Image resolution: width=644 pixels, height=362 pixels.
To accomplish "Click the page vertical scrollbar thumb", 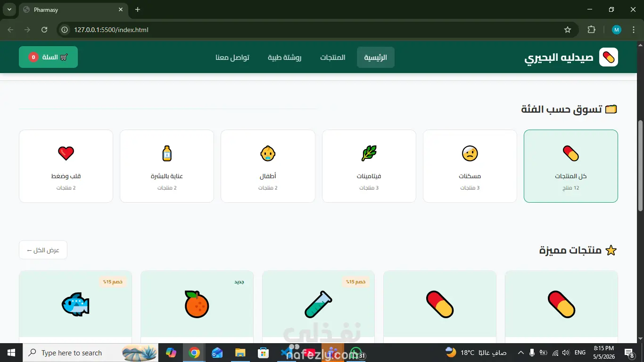I will coord(640,165).
